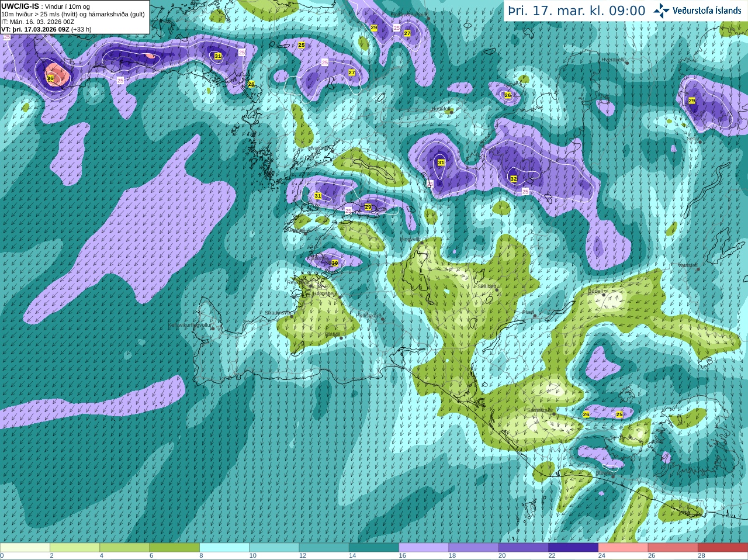Select the 28+ m/s dark red legend swatch
Screen dimensions: 748x560
tap(723, 548)
